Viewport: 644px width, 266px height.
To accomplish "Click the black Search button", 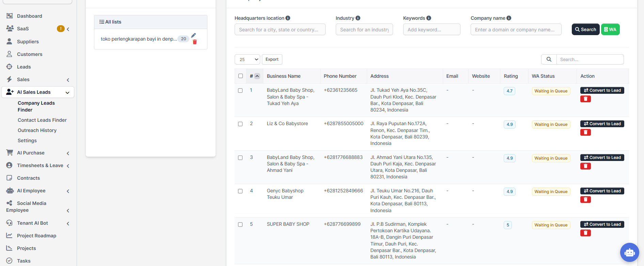I will [x=585, y=29].
